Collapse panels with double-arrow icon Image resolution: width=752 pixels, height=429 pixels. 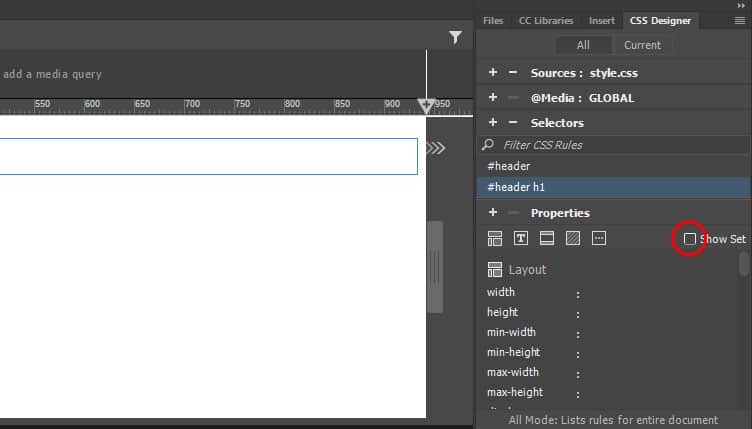click(741, 5)
